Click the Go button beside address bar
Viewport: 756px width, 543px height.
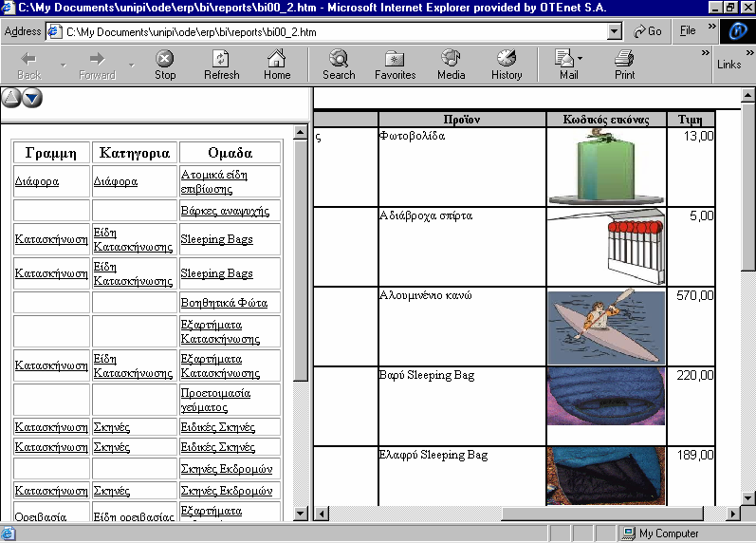click(647, 31)
